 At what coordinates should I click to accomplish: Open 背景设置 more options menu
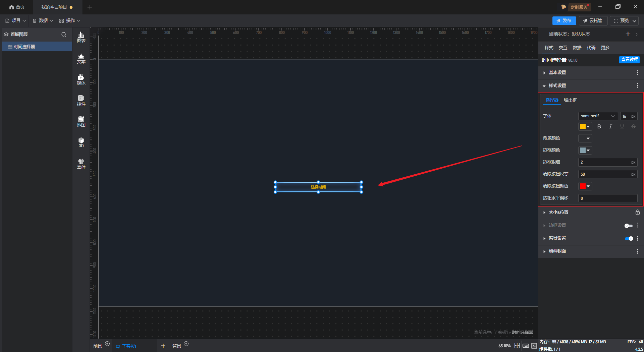click(638, 238)
